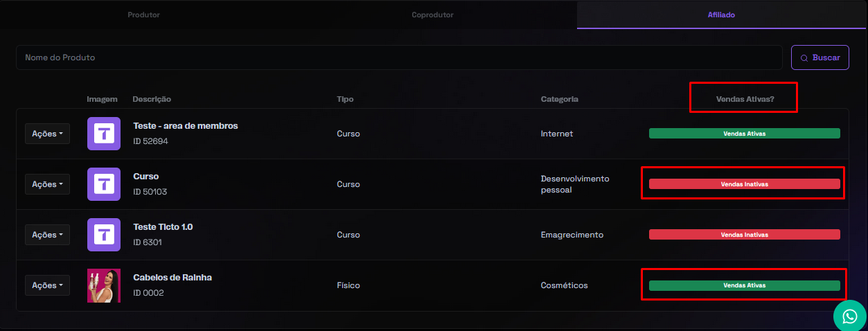Click the WhatsApp chat floating icon
Screen dimensions: 868x331
point(850,316)
